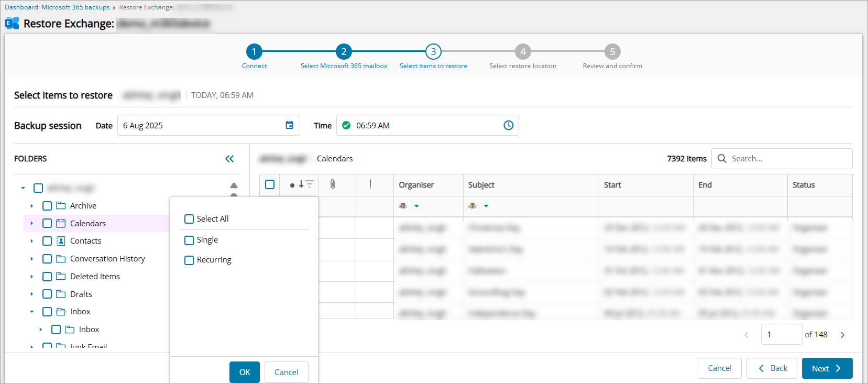Viewport: 868px width, 384px height.
Task: Click OK in the filter popup
Action: pyautogui.click(x=244, y=372)
